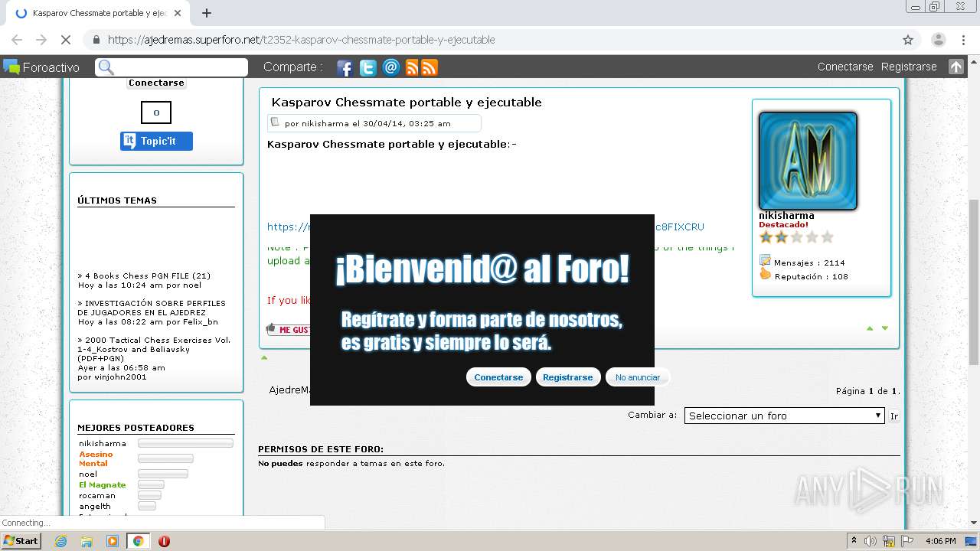Click the green up arrow below the post
The image size is (980, 551).
coord(264,357)
